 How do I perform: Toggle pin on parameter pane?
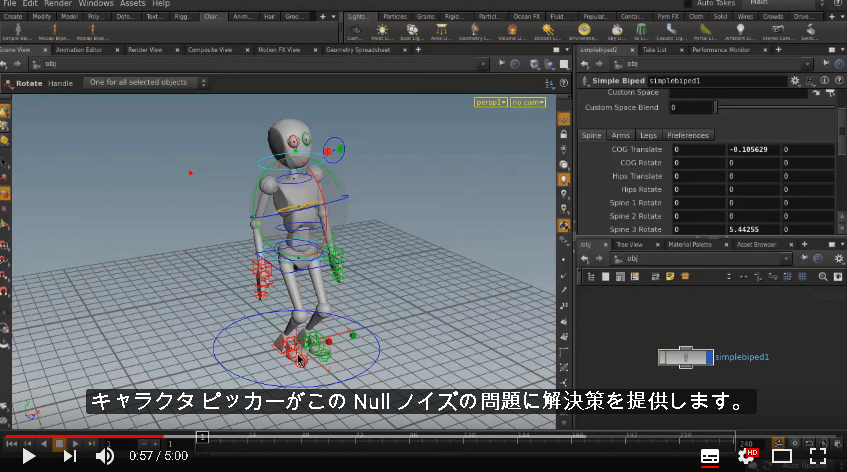point(826,64)
